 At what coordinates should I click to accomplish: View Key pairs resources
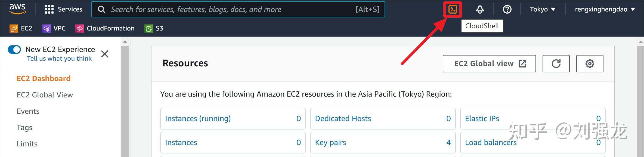coord(330,142)
